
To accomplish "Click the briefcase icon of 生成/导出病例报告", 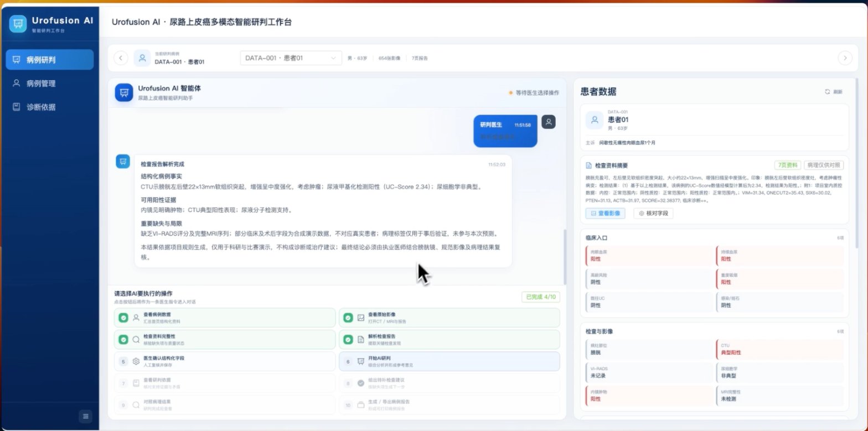I will (361, 405).
